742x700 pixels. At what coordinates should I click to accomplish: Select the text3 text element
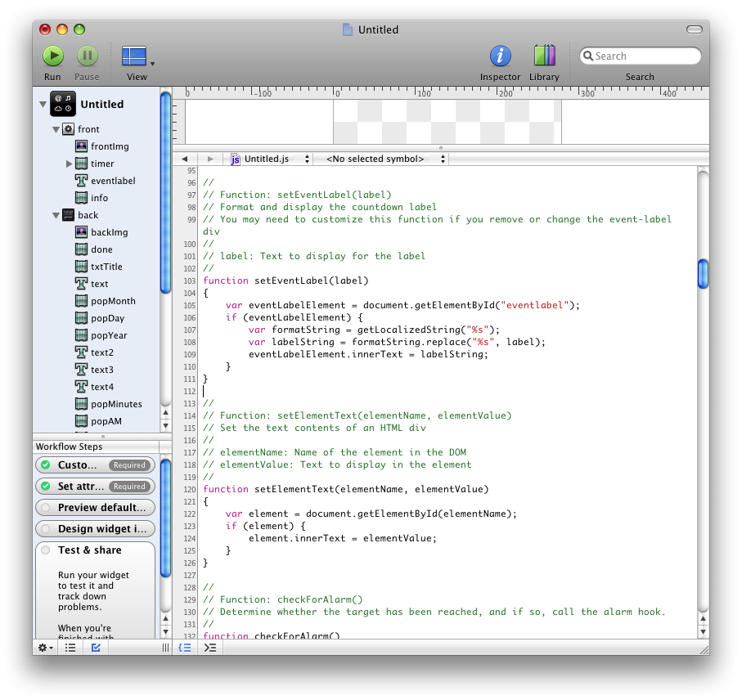point(95,370)
